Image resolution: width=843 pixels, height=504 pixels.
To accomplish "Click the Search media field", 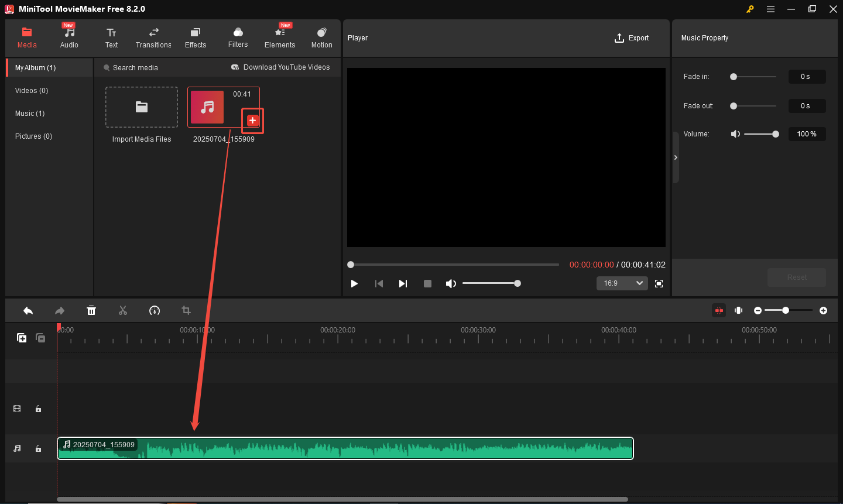I will (135, 68).
